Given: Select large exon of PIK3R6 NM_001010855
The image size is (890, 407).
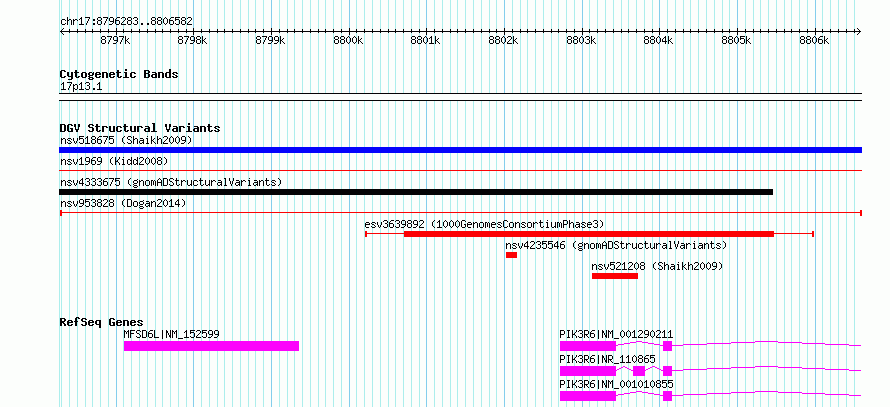Looking at the screenshot, I should (x=587, y=396).
